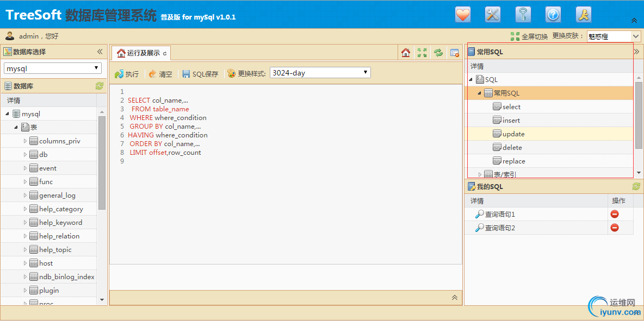
Task: Click the window-close icon in tab toolbar
Action: [454, 53]
